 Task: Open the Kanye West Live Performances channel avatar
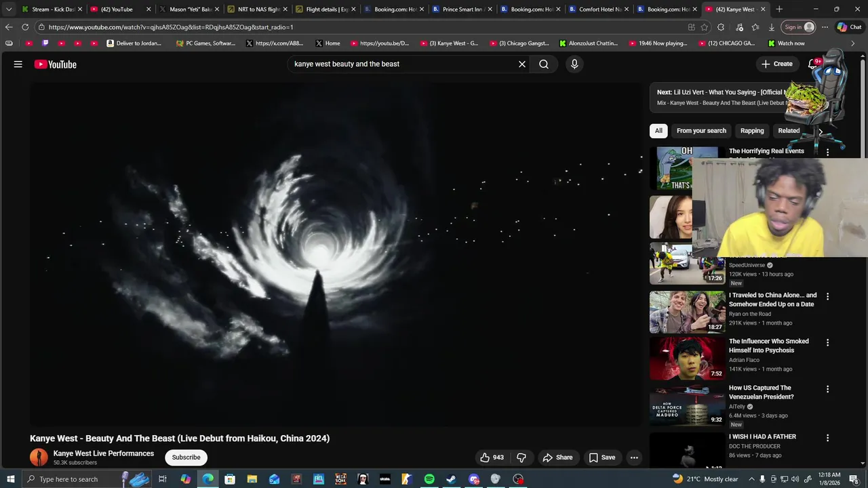pyautogui.click(x=39, y=457)
